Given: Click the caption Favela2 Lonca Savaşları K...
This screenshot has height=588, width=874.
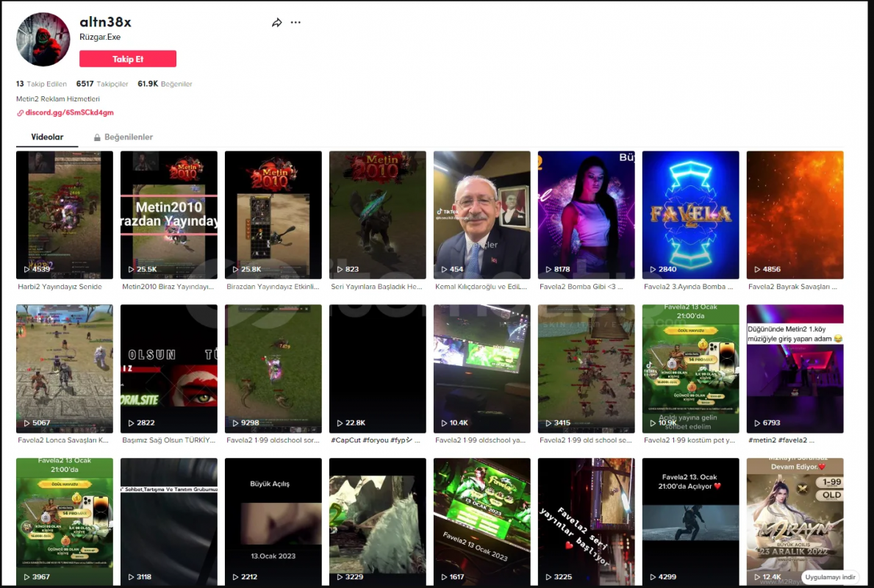Looking at the screenshot, I should tap(63, 440).
